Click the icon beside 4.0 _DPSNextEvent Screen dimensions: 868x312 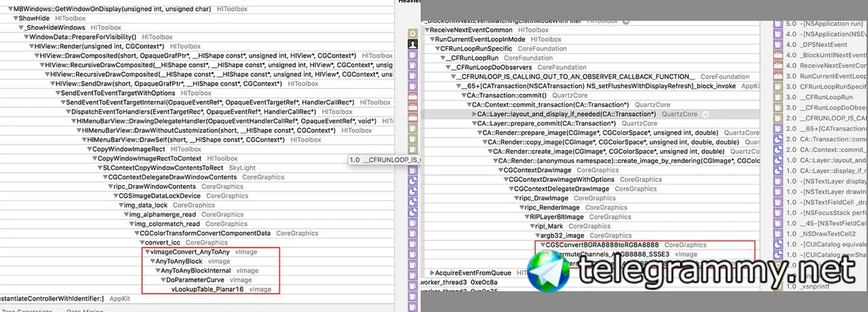coord(778,45)
